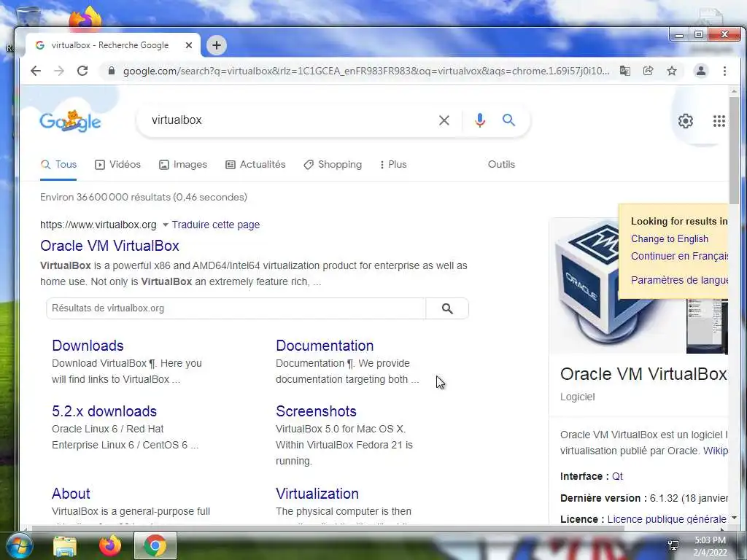Viewport: 747px width, 560px height.
Task: Open the 5.2.x downloads sitelink
Action: click(104, 411)
